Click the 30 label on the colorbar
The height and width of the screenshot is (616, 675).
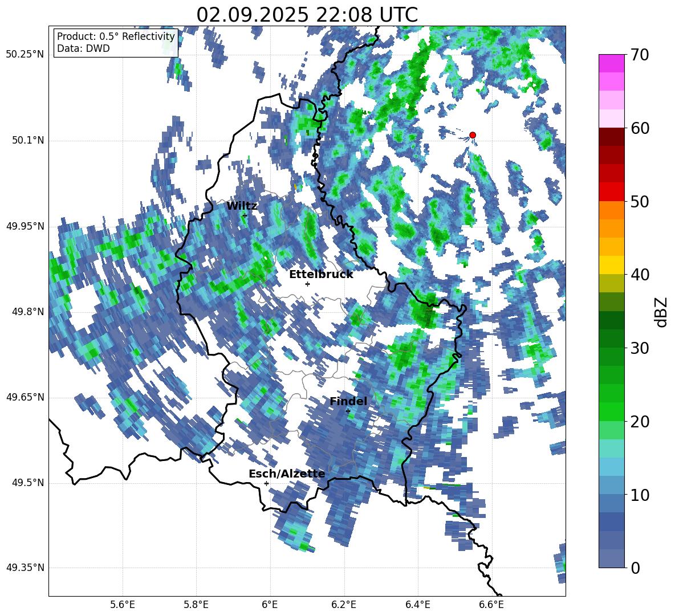(x=639, y=348)
